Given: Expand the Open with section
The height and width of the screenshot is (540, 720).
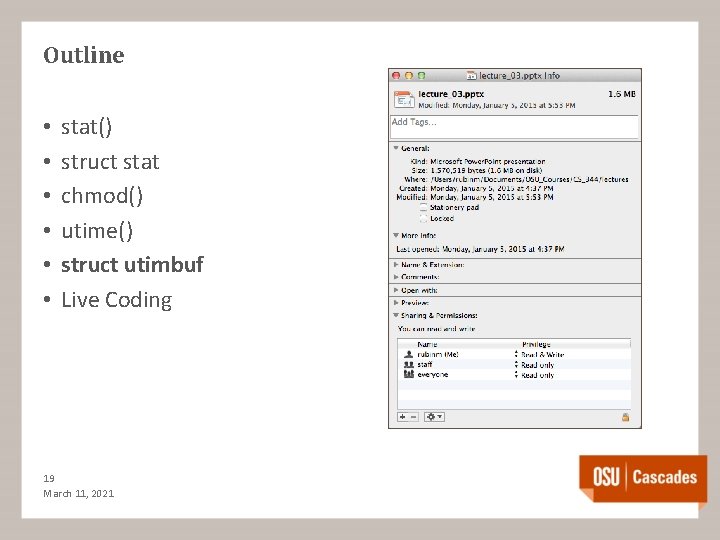Looking at the screenshot, I should 396,290.
